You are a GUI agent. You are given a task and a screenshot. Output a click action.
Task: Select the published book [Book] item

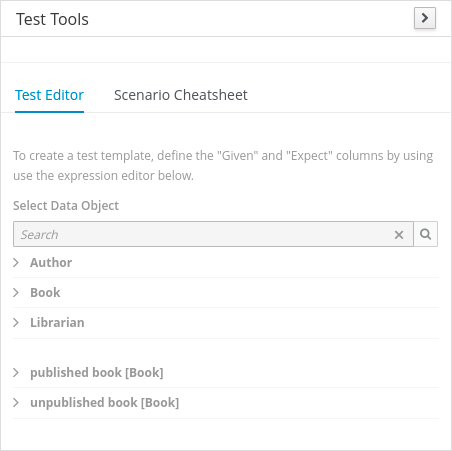[x=97, y=373]
